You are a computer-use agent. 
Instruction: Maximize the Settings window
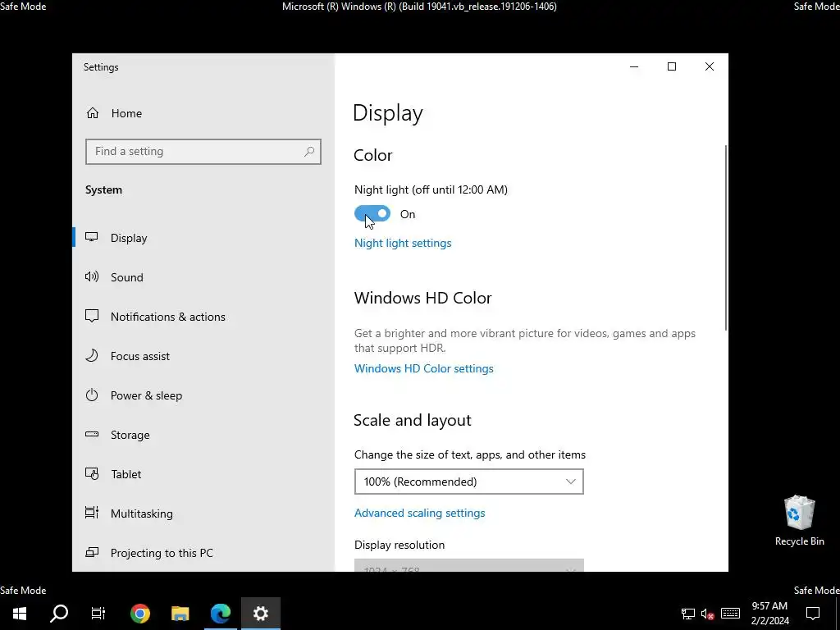click(672, 66)
